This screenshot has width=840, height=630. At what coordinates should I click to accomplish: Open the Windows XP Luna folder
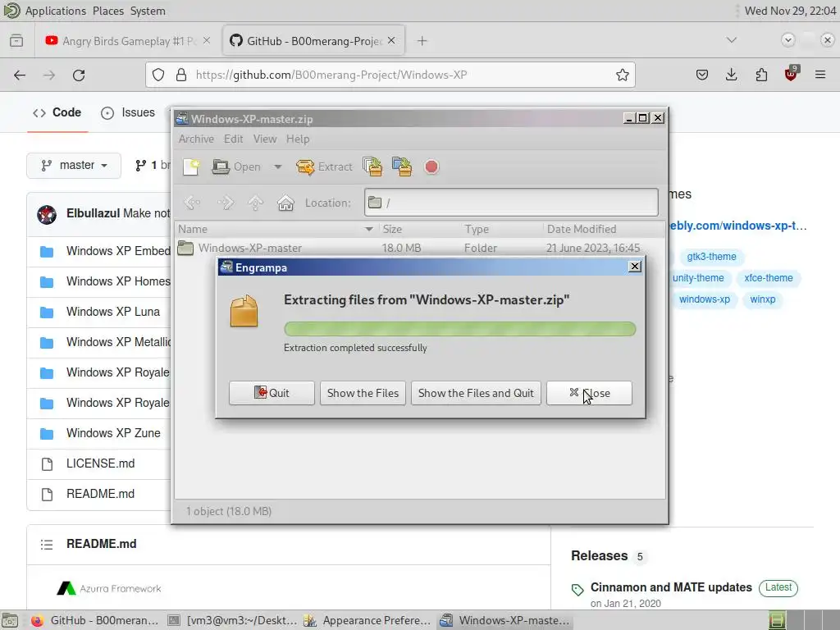(113, 312)
